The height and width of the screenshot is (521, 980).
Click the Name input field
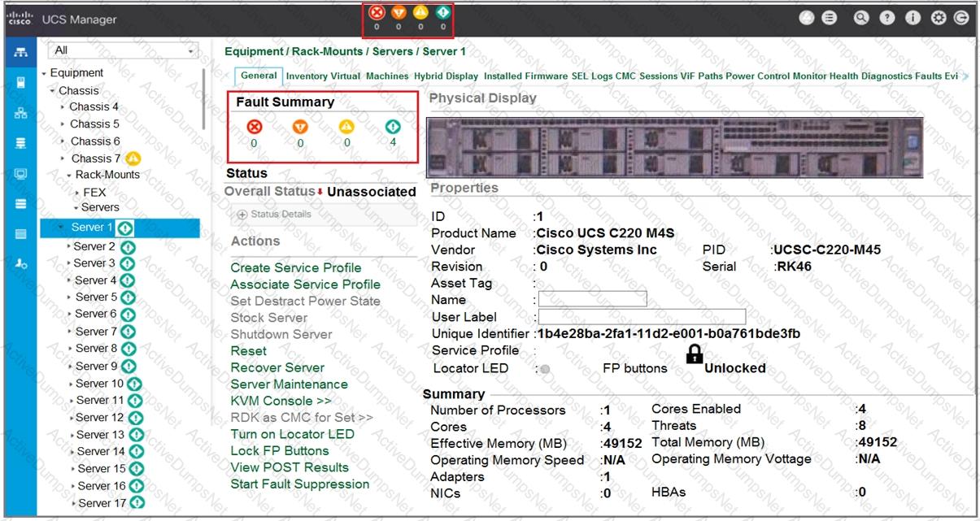[593, 299]
